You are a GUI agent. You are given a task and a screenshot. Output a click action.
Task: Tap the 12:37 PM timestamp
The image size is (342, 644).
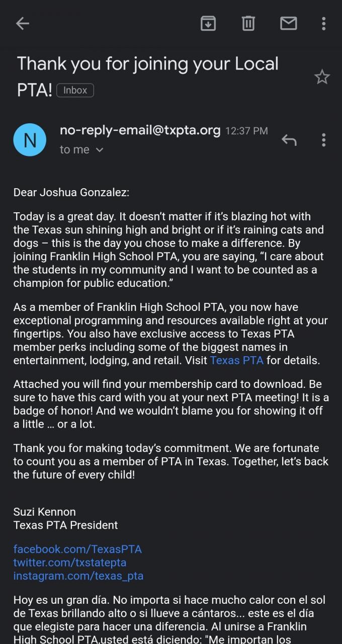tap(246, 131)
